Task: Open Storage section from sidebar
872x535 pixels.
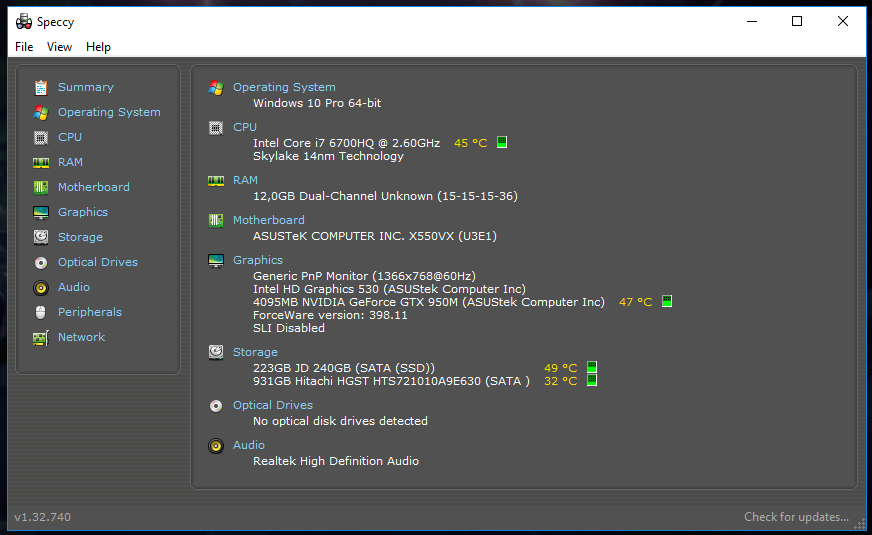Action: 81,237
